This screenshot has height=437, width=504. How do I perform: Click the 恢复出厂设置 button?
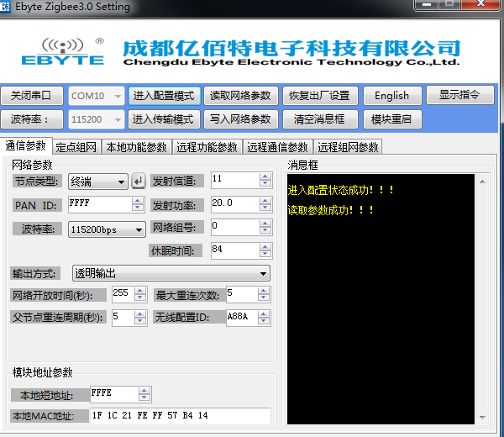(319, 96)
